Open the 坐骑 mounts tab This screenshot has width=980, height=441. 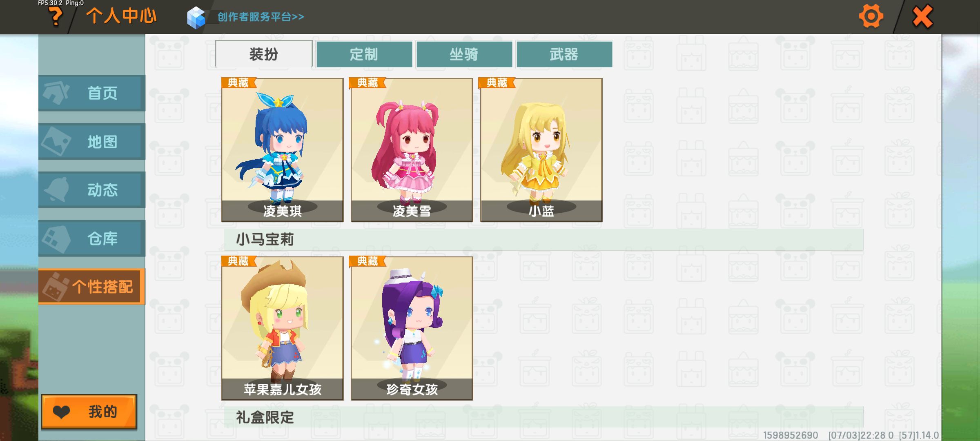pyautogui.click(x=464, y=54)
